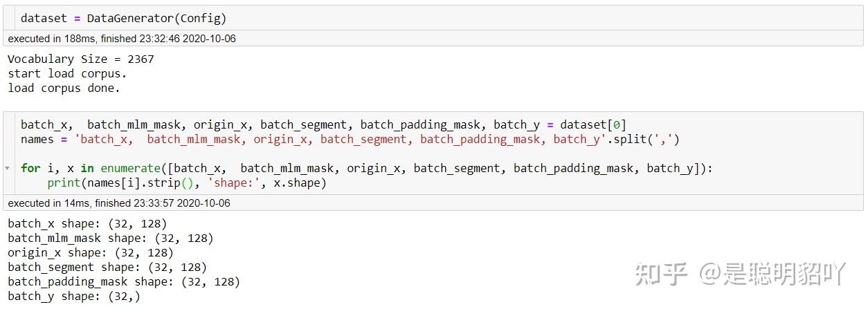The width and height of the screenshot is (868, 309).
Task: Place cursor on the enumerate for loop line
Action: (365, 168)
